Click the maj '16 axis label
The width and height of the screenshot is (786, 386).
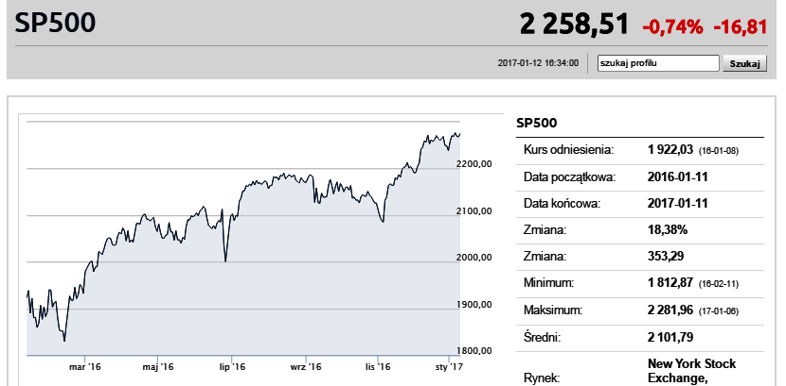click(158, 367)
